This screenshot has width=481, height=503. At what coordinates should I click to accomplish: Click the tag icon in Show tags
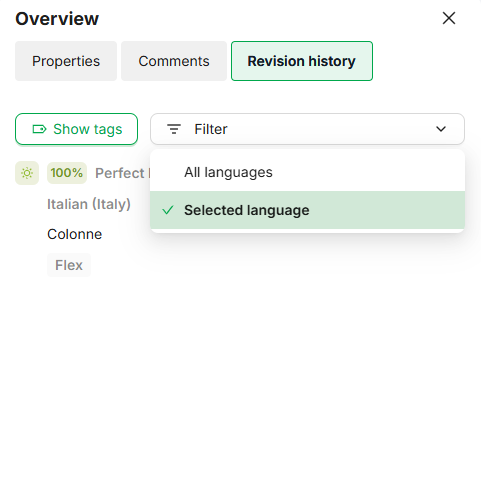coord(39,129)
